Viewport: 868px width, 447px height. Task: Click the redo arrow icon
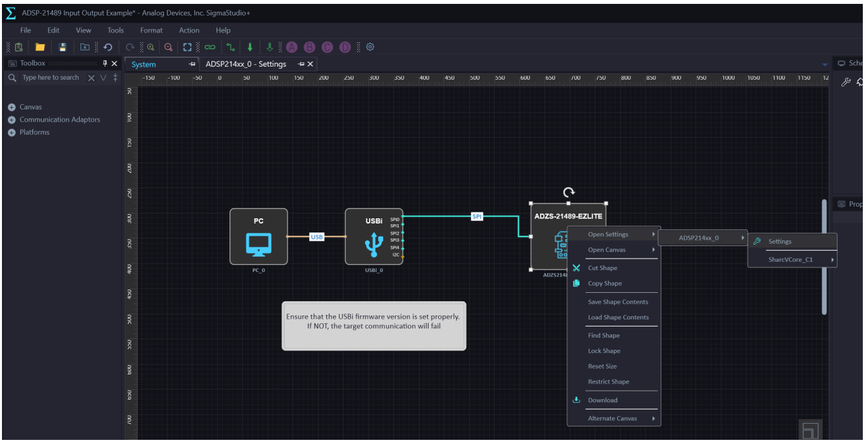tap(130, 47)
